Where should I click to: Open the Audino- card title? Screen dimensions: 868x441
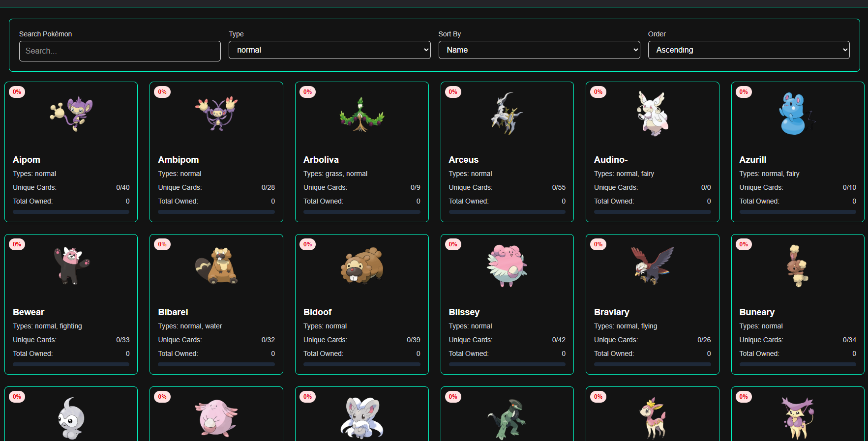pos(611,160)
